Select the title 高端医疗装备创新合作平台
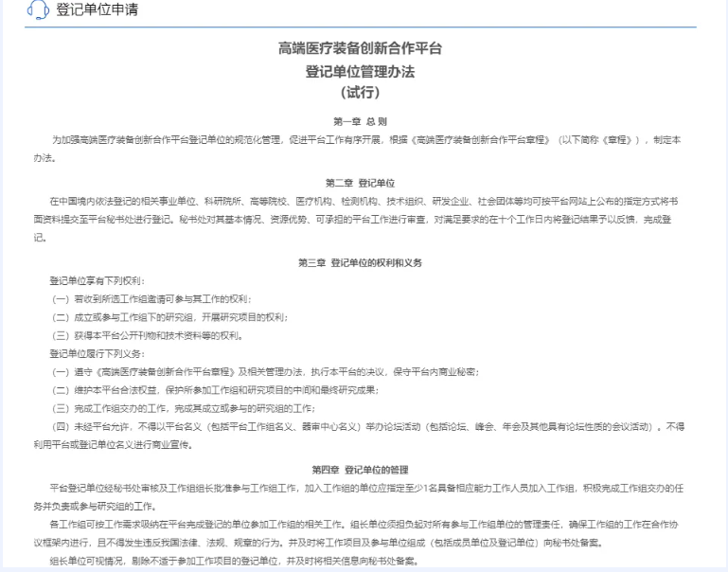This screenshot has width=728, height=572. click(x=360, y=48)
